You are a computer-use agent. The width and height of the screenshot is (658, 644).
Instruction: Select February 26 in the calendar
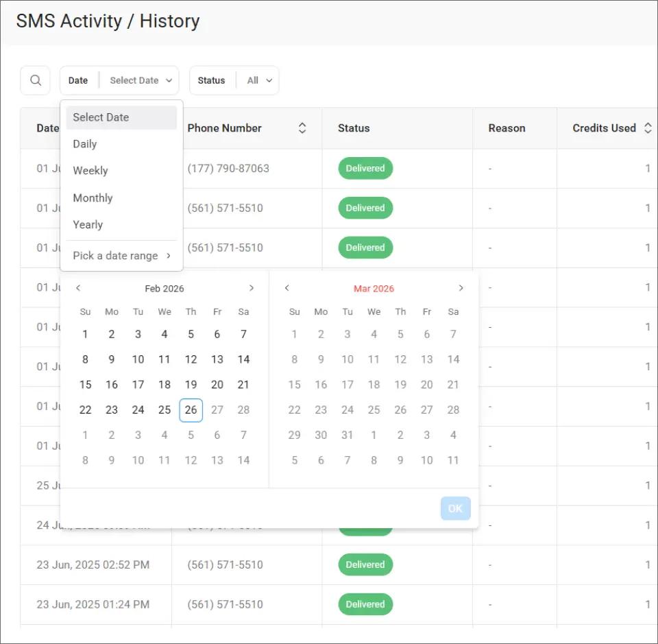(x=191, y=409)
